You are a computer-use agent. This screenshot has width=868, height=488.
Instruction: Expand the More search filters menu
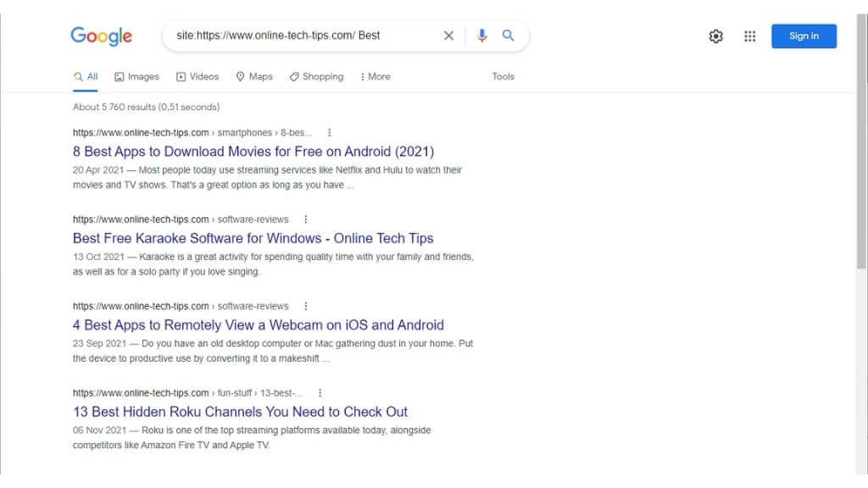pyautogui.click(x=375, y=76)
